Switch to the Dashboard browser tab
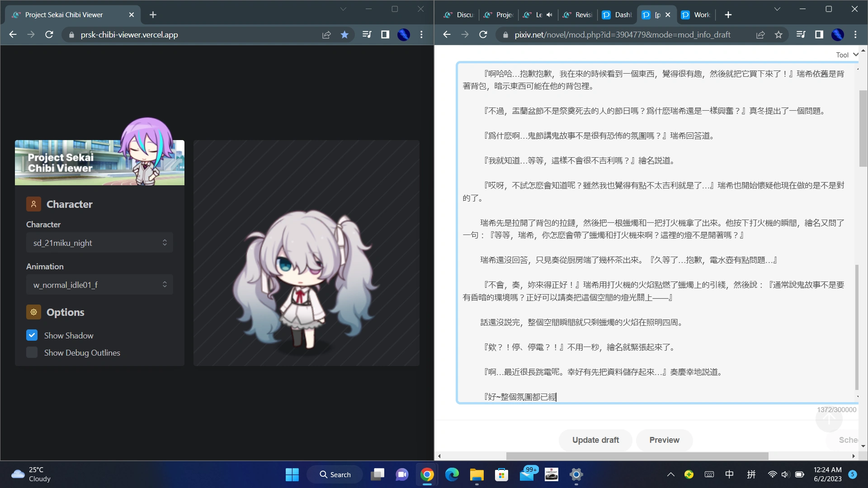Viewport: 868px width, 488px height. (x=618, y=15)
